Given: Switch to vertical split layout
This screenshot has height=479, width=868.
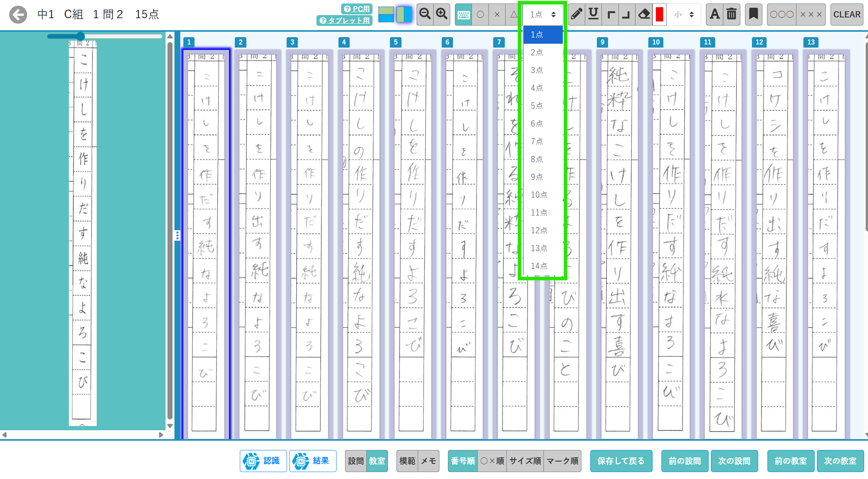Looking at the screenshot, I should click(404, 15).
